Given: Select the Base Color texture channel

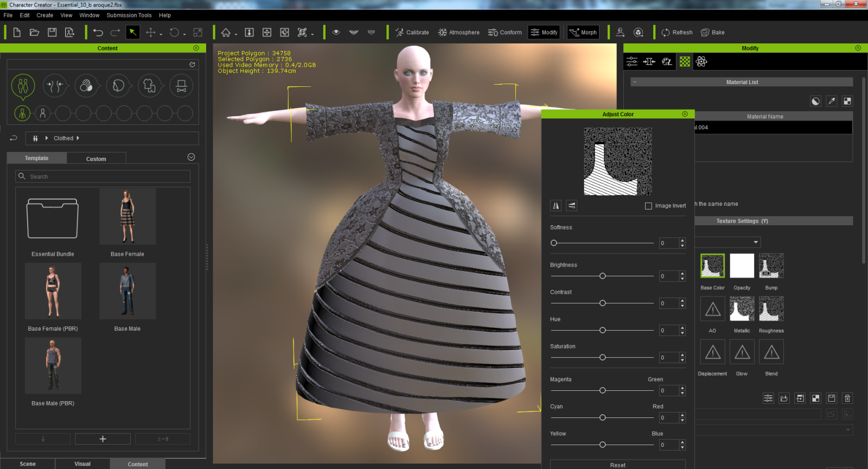Looking at the screenshot, I should click(713, 266).
